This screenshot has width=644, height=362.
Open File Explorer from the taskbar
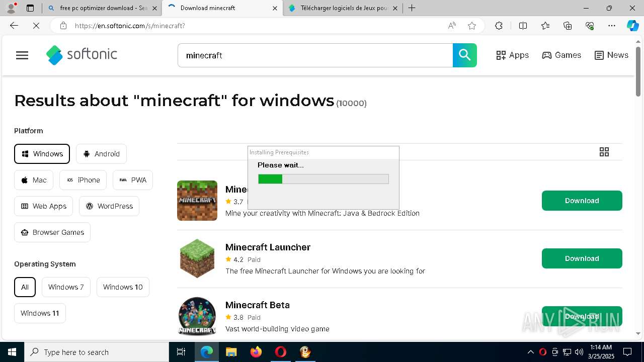click(x=231, y=352)
